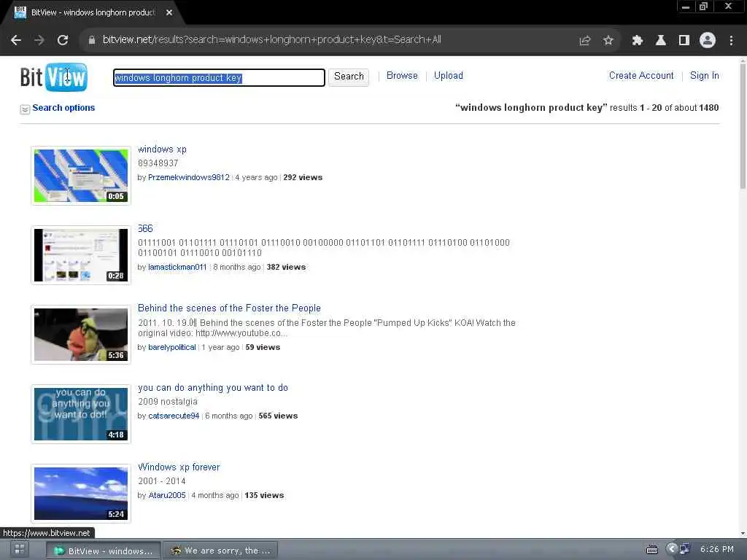
Task: Click the BitView logo
Action: [x=54, y=77]
